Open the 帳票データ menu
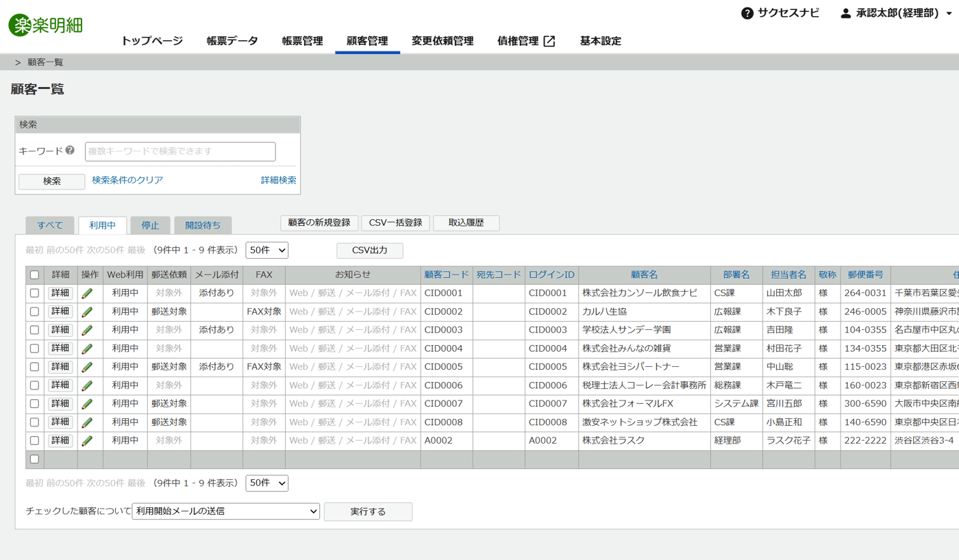This screenshot has width=959, height=560. click(x=233, y=41)
